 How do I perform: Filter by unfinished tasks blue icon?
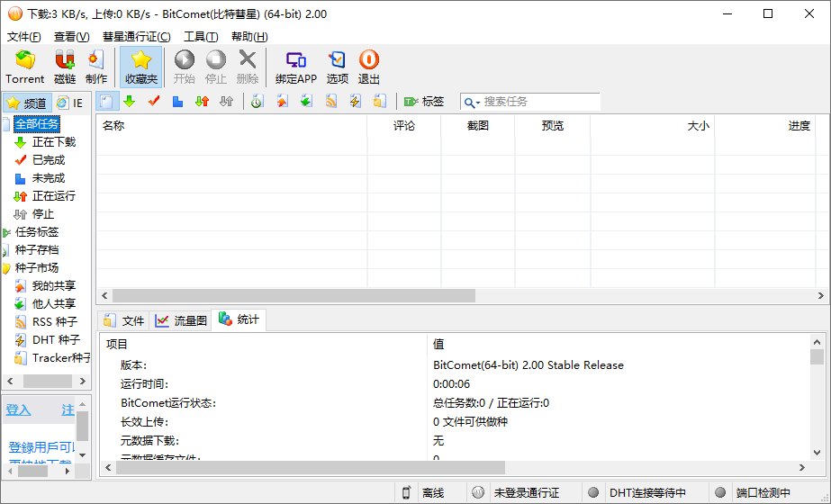(x=177, y=101)
